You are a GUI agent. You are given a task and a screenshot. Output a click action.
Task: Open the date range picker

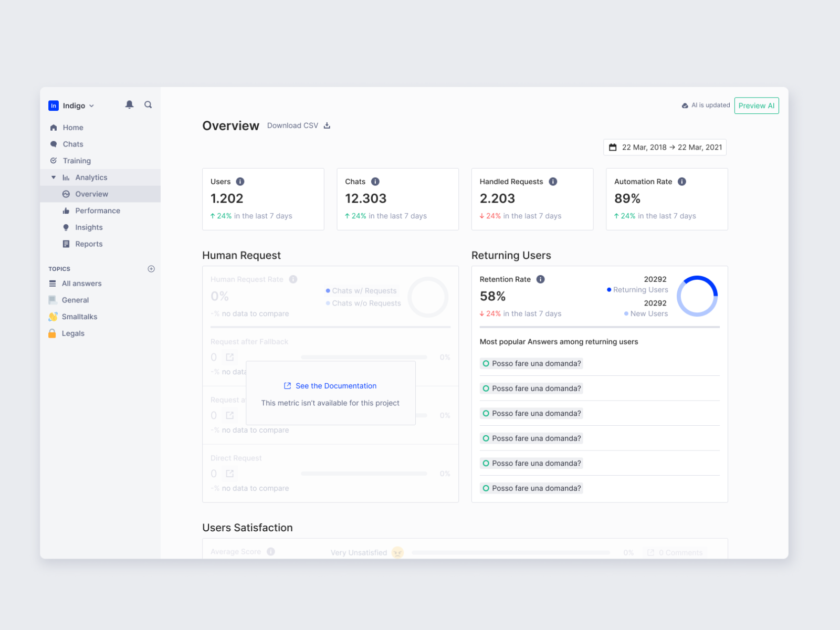665,148
